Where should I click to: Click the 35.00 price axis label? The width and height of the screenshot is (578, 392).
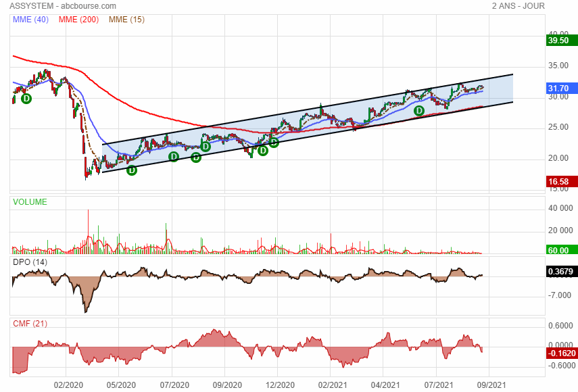tap(558, 66)
